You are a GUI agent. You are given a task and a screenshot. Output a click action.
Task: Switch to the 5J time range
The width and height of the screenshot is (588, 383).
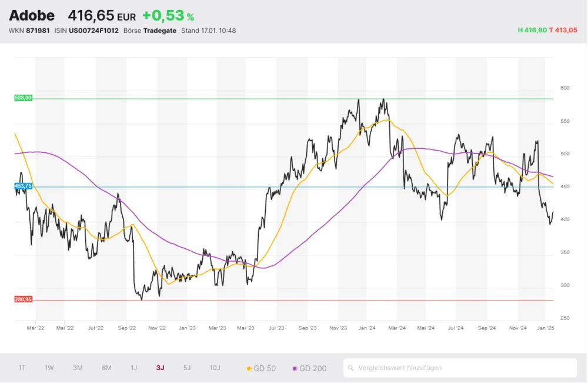tap(187, 368)
